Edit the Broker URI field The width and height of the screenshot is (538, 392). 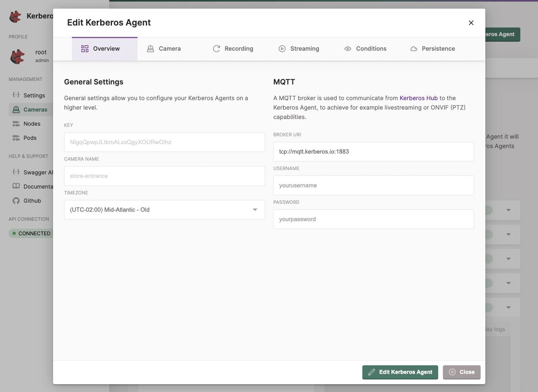pyautogui.click(x=373, y=151)
